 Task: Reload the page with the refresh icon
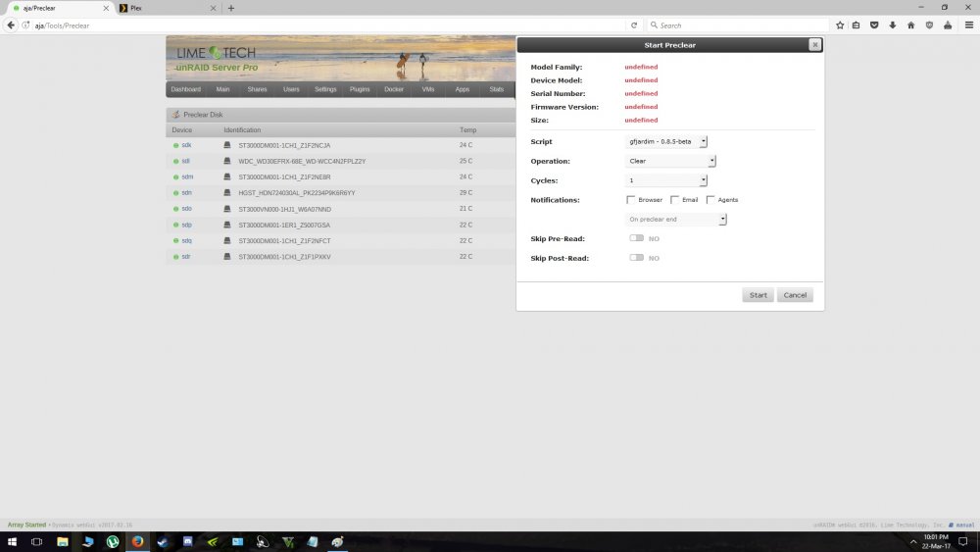(x=634, y=25)
